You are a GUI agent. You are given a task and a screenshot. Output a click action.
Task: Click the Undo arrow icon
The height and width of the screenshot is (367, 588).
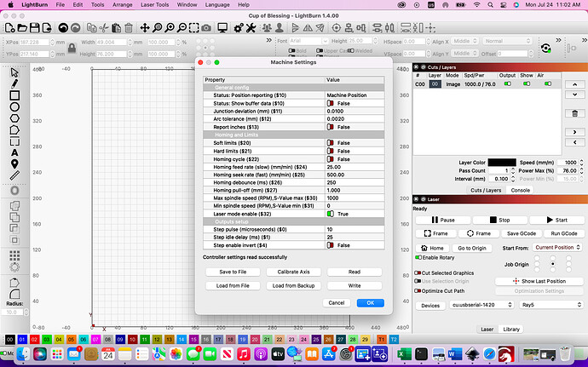tap(63, 28)
